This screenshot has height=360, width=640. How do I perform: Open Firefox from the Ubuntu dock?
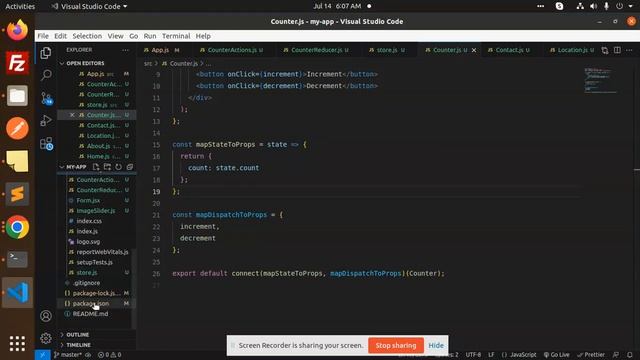(17, 30)
